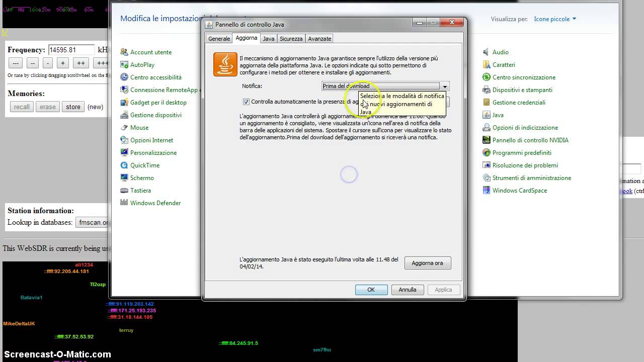
Task: Click the WebSDR single '+' frequency button
Action: [x=63, y=63]
